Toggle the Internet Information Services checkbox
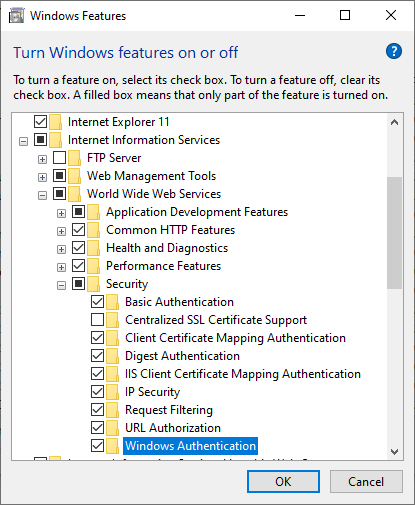 (x=40, y=139)
